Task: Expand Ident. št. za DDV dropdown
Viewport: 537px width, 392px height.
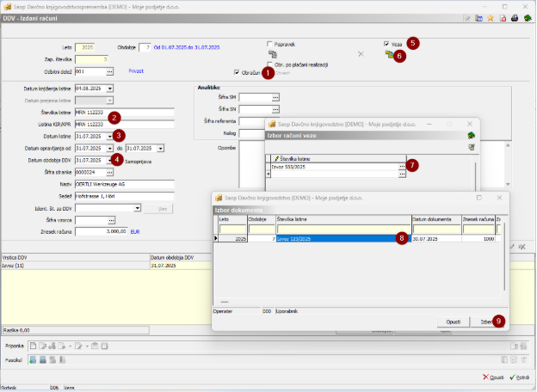Action: point(137,208)
